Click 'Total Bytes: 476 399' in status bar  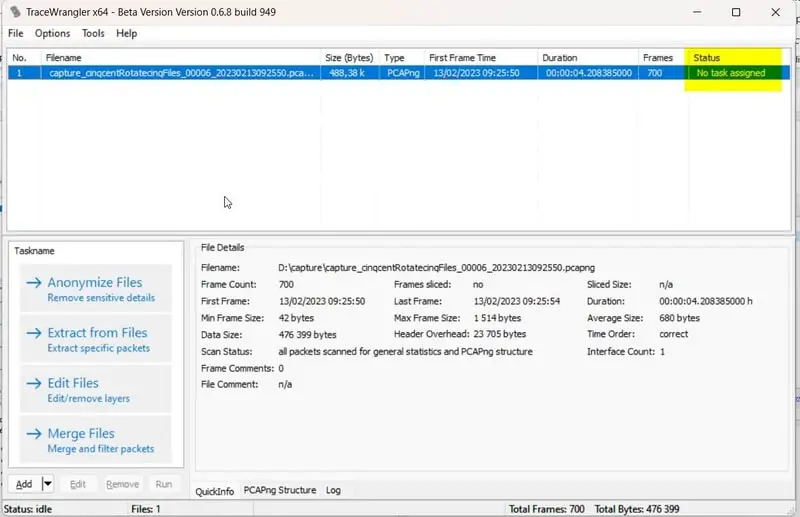tap(637, 509)
